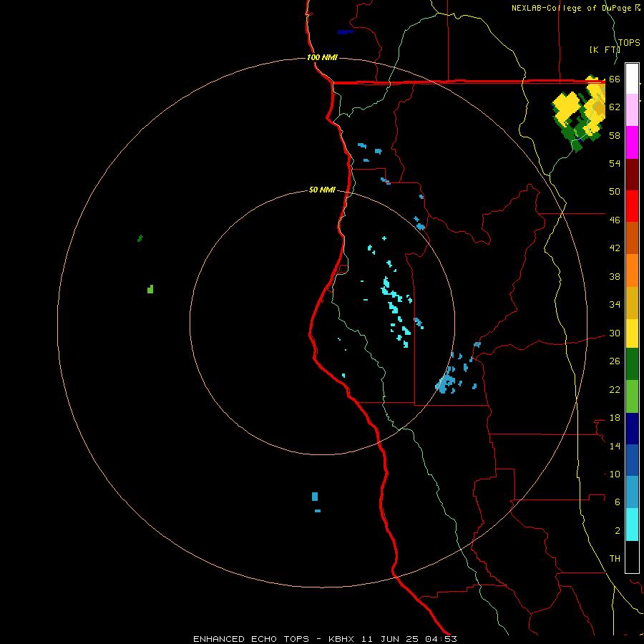Click the dark green legend block
The width and height of the screenshot is (644, 644).
coord(632,364)
